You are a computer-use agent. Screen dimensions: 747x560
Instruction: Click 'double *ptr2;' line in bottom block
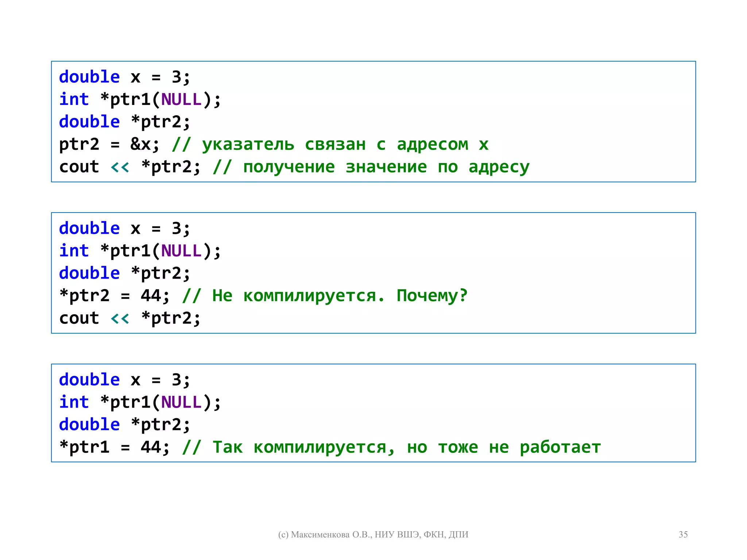tap(124, 425)
